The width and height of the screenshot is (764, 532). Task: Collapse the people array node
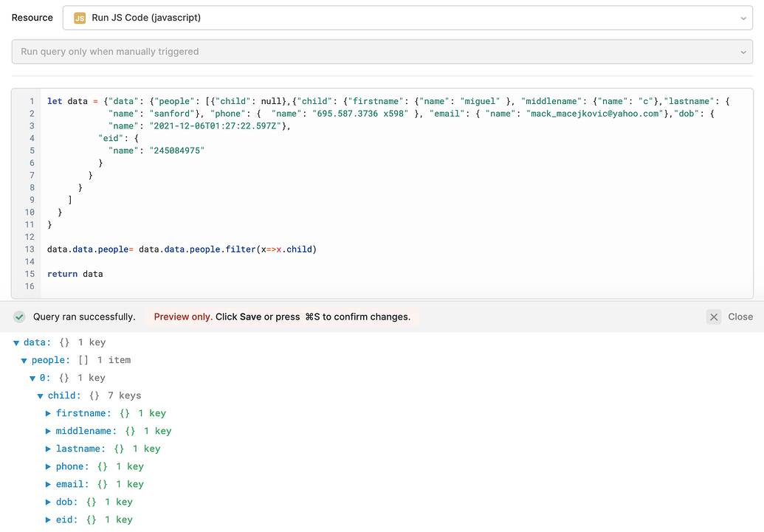(x=24, y=360)
